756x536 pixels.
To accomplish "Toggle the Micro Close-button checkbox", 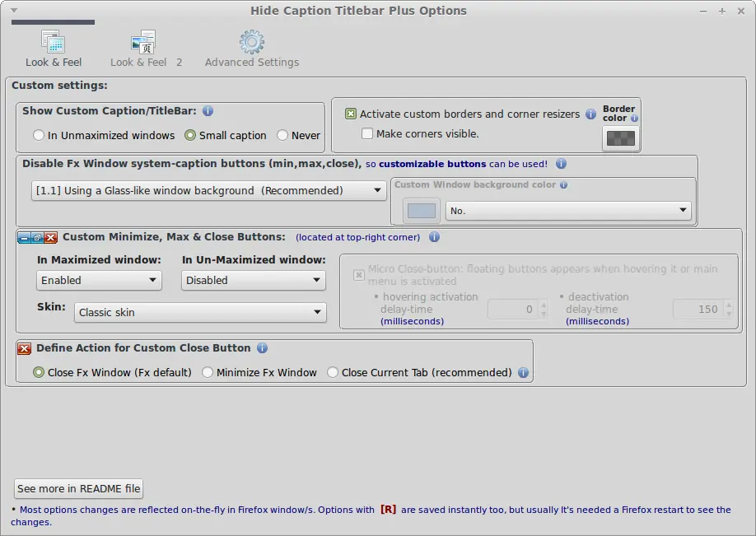I will [359, 275].
